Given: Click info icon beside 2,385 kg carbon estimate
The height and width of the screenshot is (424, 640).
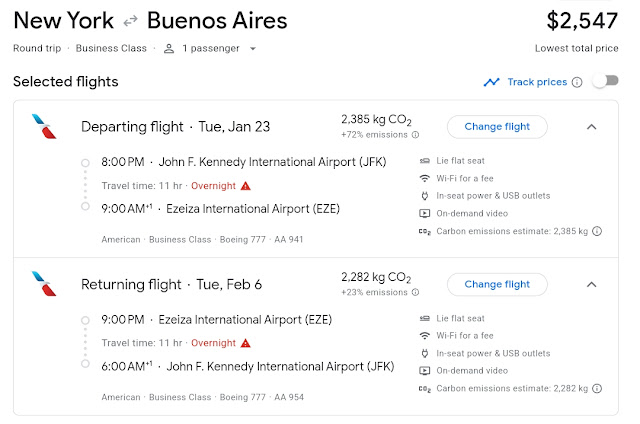Looking at the screenshot, I should 597,231.
